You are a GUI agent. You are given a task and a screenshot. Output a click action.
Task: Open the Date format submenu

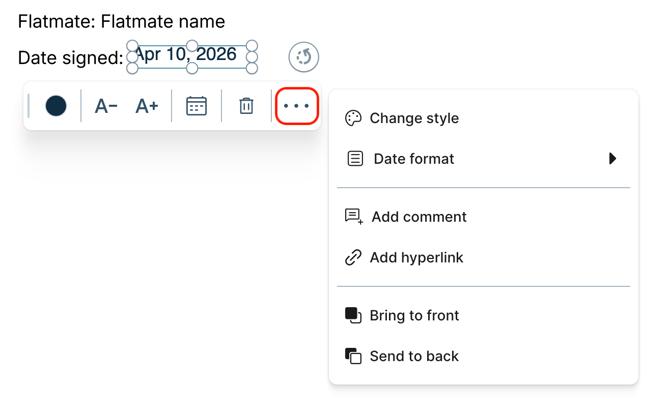pos(413,159)
